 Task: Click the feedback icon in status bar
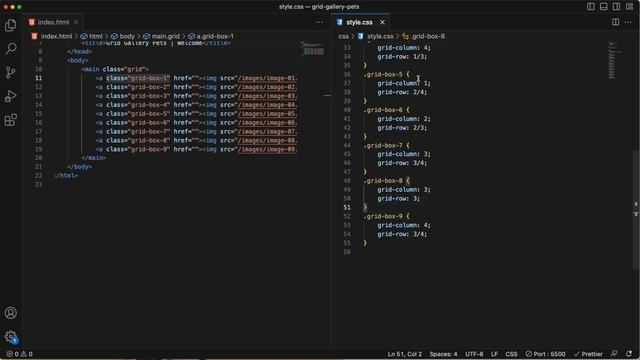click(x=614, y=354)
